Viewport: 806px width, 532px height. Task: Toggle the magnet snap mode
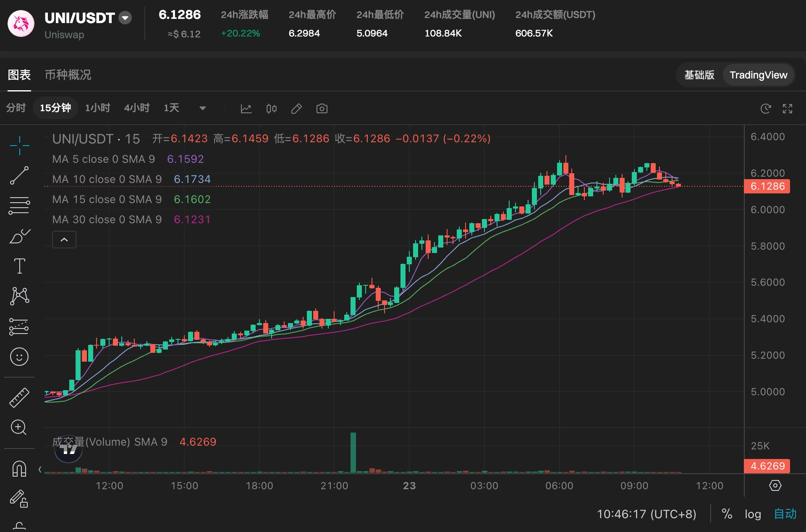click(19, 468)
